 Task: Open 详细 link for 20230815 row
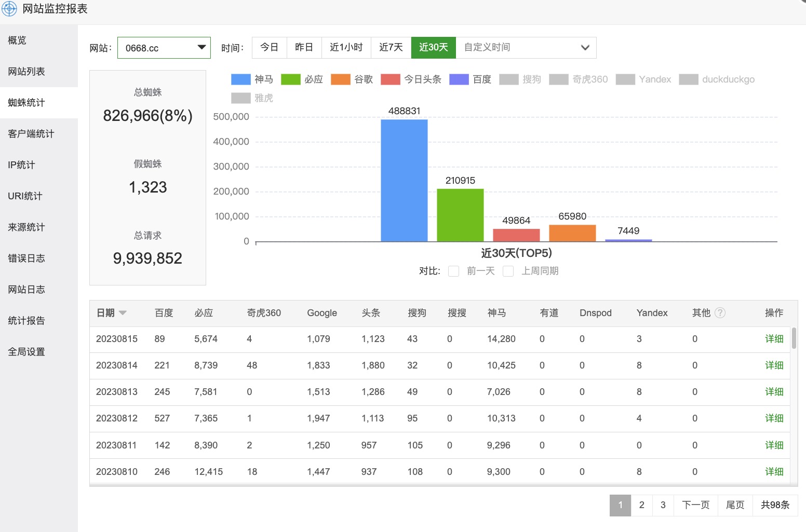pyautogui.click(x=774, y=339)
